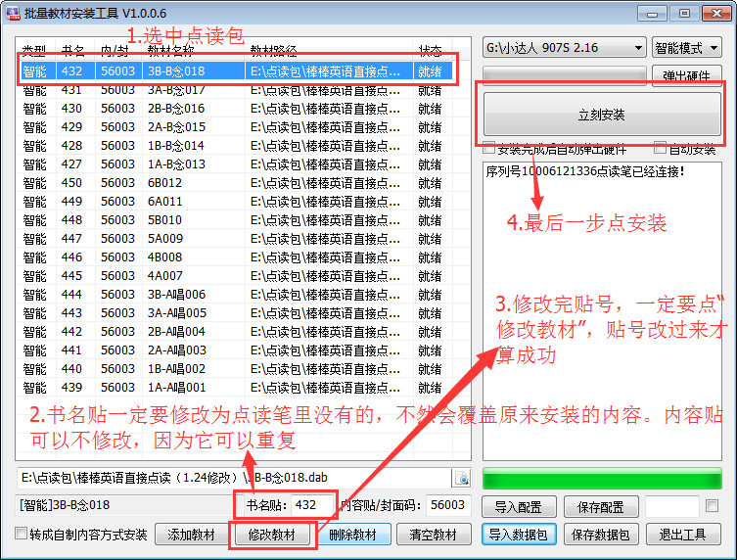Click the 内容贴/封面码 field showing 56003

click(447, 505)
